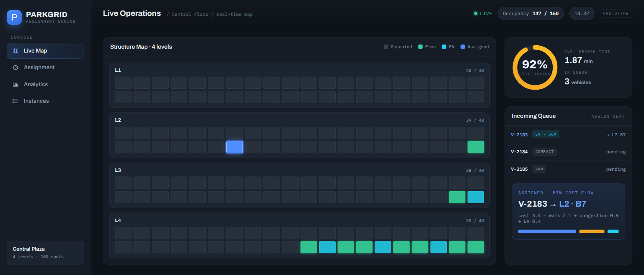The width and height of the screenshot is (644, 275).
Task: Click the L4 count 30 / 40
Action: point(475,221)
